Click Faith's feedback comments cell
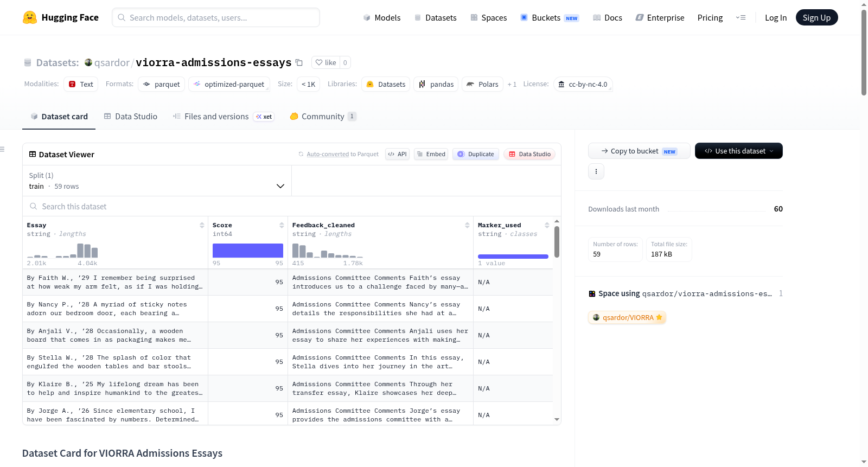This screenshot has height=467, width=868. 380,282
